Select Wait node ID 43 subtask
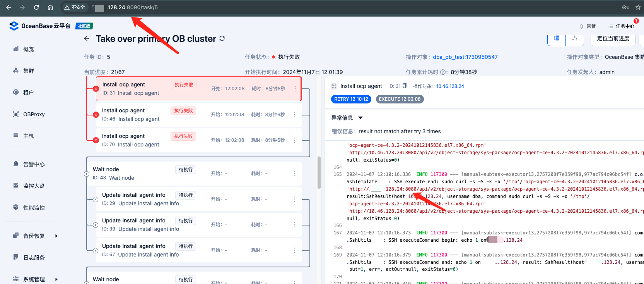The width and height of the screenshot is (644, 284). click(x=194, y=174)
